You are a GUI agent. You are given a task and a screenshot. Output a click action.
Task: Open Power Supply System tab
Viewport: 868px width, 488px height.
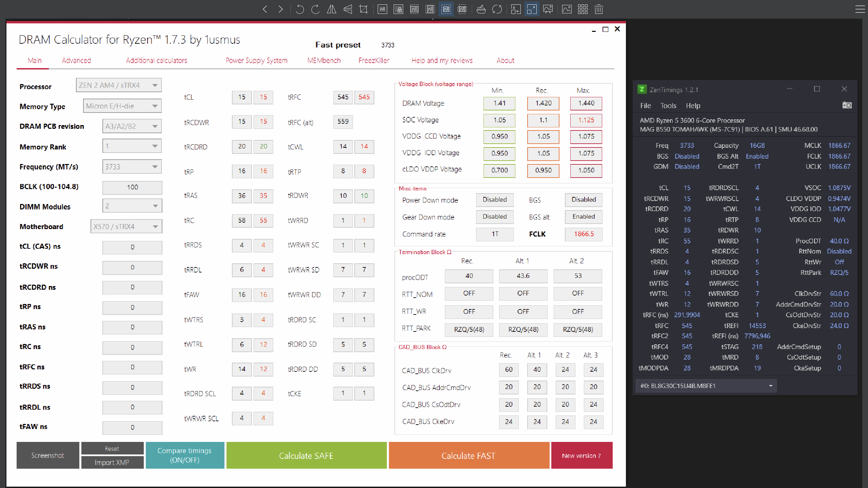point(257,60)
